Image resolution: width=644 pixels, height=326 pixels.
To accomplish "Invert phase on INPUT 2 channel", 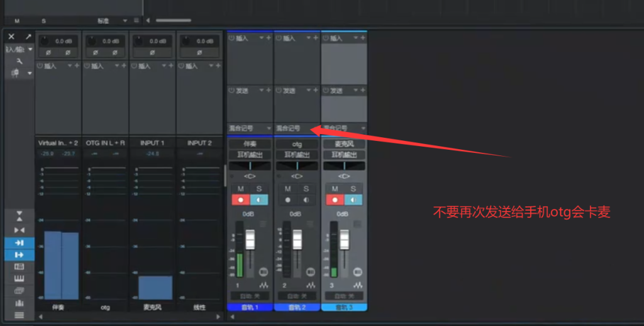I will click(199, 53).
